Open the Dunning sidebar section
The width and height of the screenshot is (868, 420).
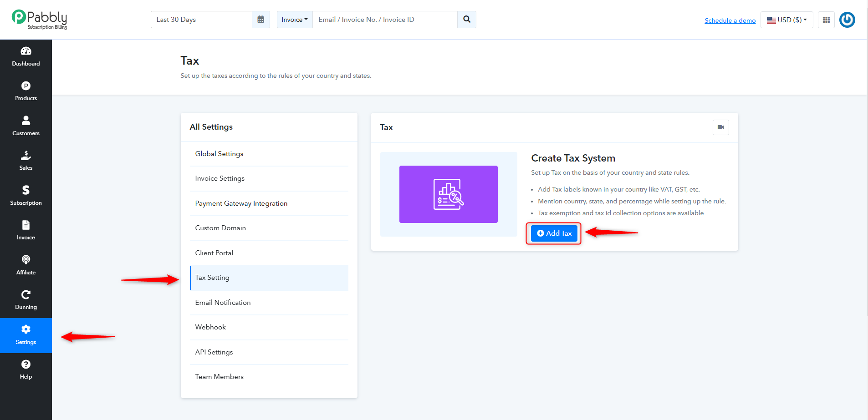pos(26,300)
